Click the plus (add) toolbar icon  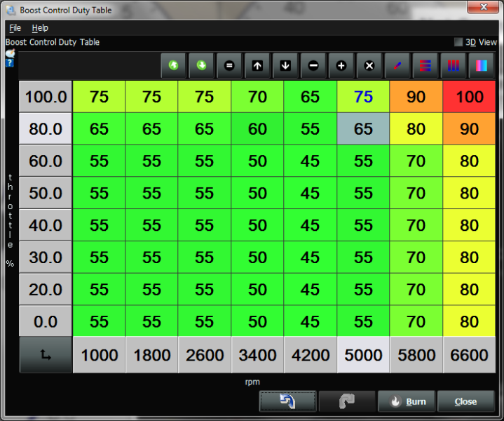point(341,65)
